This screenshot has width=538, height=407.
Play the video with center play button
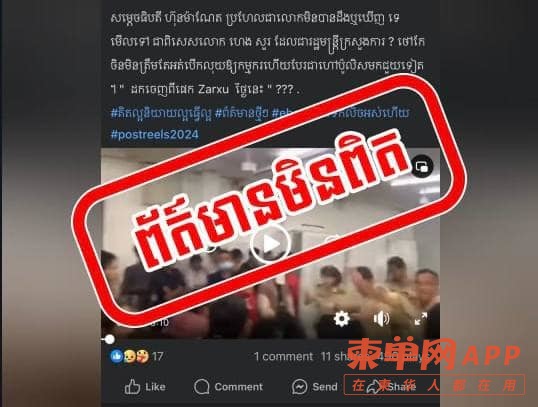tap(271, 244)
